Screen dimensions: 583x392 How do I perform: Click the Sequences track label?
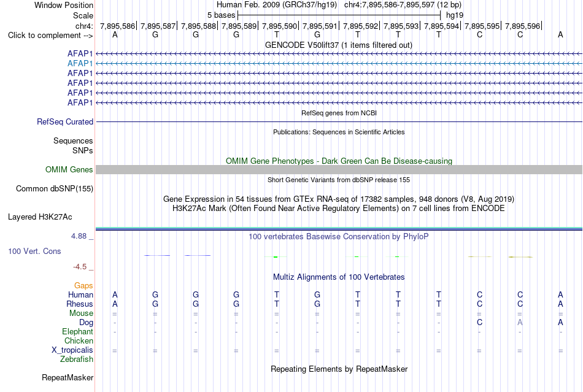tap(73, 141)
